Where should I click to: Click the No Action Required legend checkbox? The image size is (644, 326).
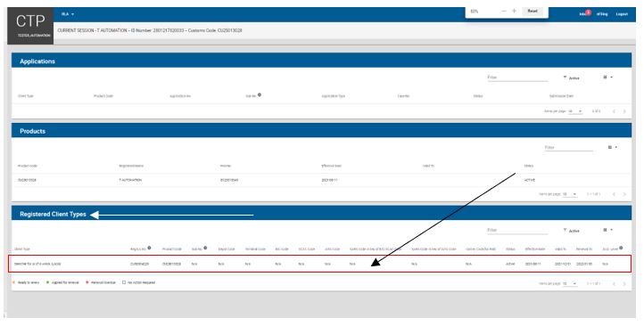[x=124, y=282]
